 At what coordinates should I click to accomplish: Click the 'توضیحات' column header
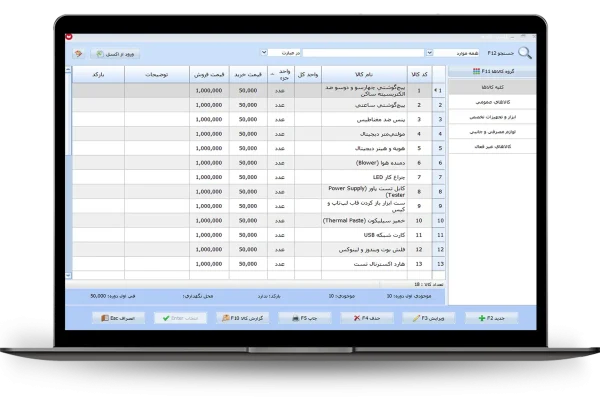[157, 74]
